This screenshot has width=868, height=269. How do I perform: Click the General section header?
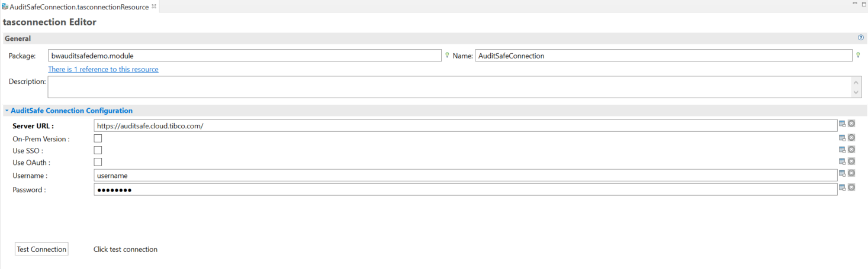pyautogui.click(x=434, y=38)
